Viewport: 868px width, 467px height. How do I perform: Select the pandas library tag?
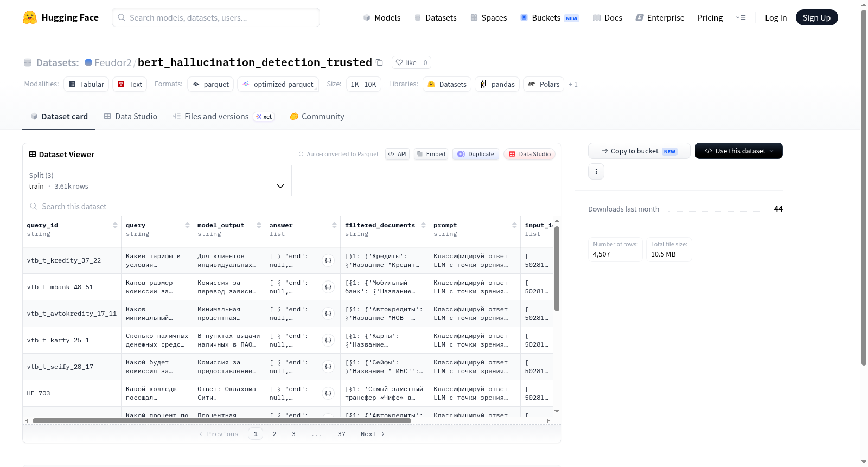[497, 84]
